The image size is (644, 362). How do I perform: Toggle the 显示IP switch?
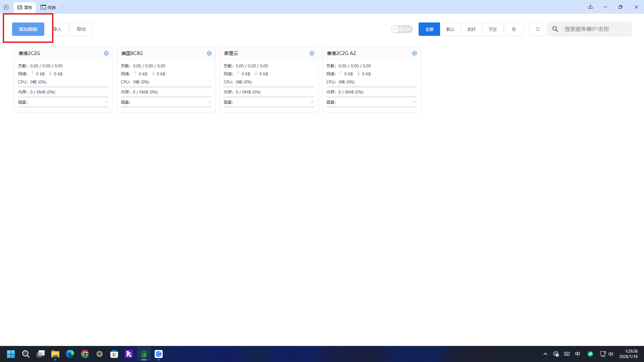tap(401, 29)
